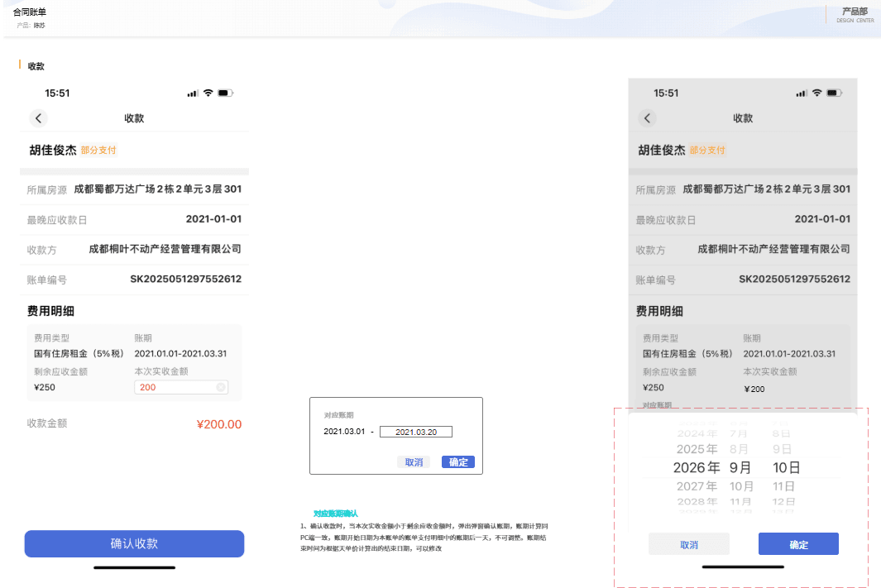
Task: Tap the back arrow on the right phone screen
Action: 647,118
